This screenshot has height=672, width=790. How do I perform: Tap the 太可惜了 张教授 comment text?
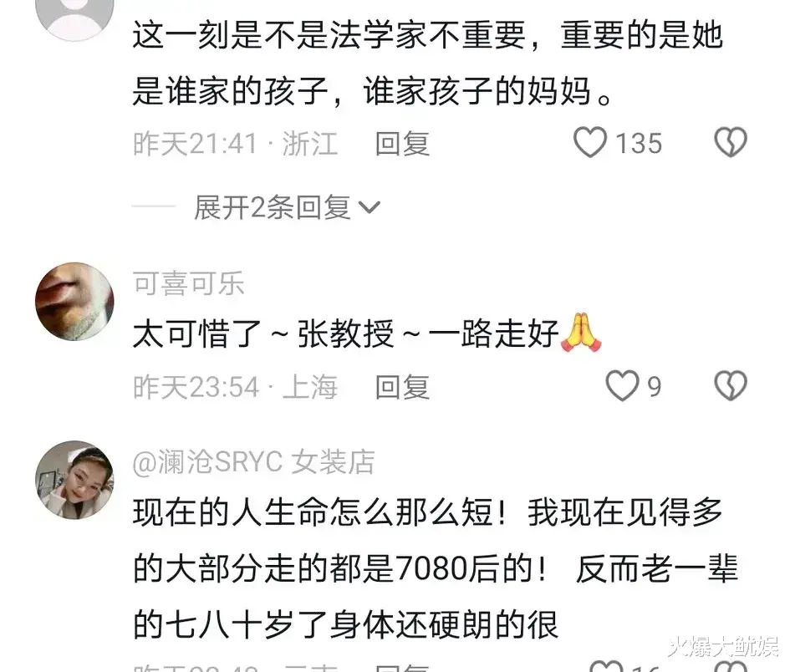click(368, 333)
